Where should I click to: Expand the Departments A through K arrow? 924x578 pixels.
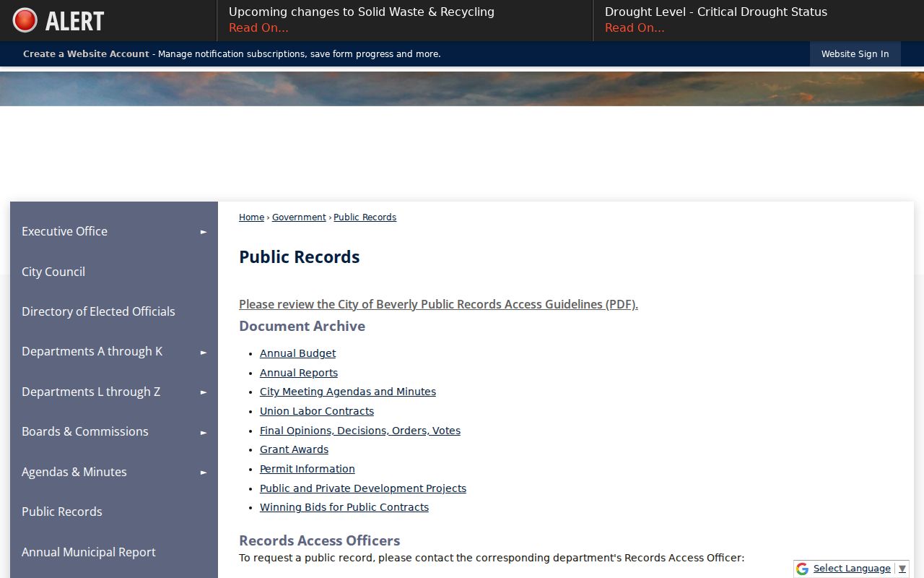(204, 352)
